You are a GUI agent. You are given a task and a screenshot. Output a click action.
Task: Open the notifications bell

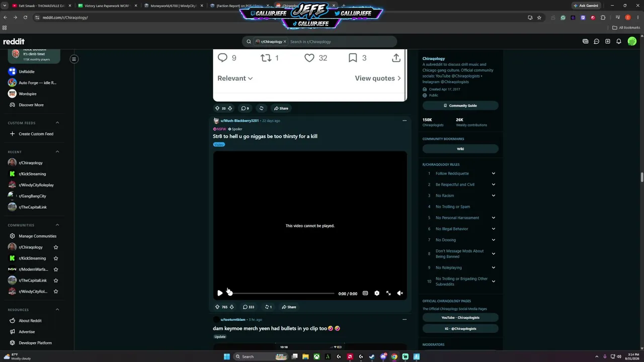coord(619,42)
